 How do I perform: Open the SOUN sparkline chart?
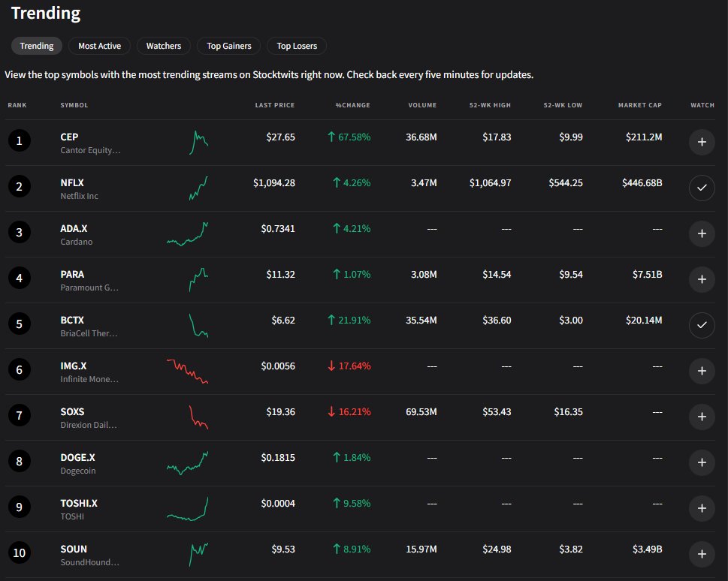coord(198,555)
